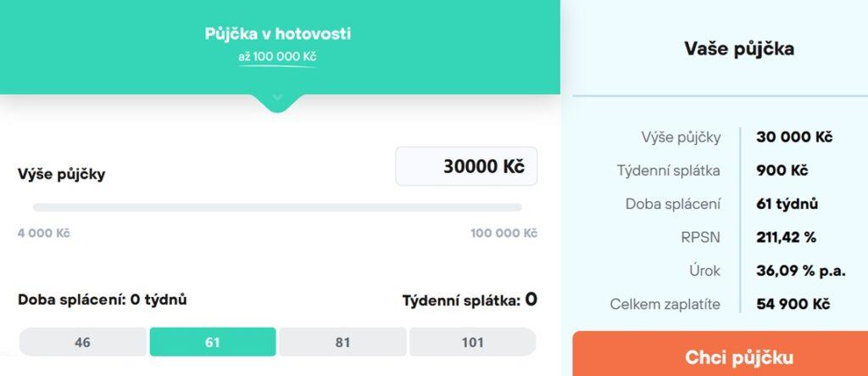Click the 36,09 % p.a. interest value
The width and height of the screenshot is (868, 376).
tap(797, 271)
